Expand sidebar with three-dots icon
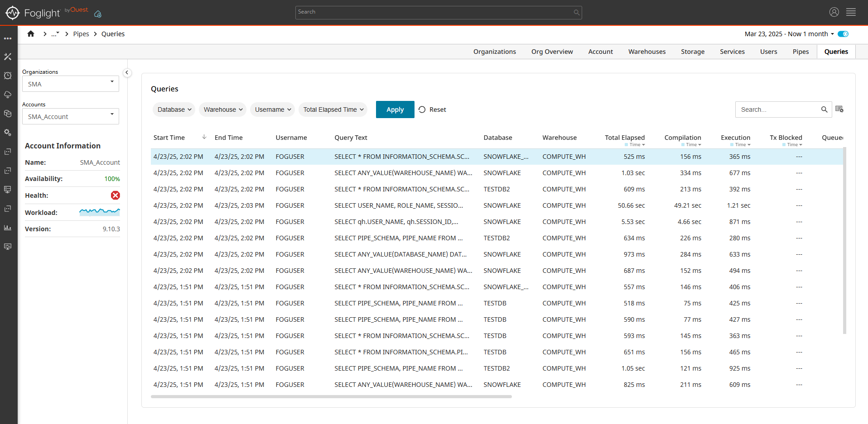Viewport: 868px width, 424px height. tap(8, 38)
